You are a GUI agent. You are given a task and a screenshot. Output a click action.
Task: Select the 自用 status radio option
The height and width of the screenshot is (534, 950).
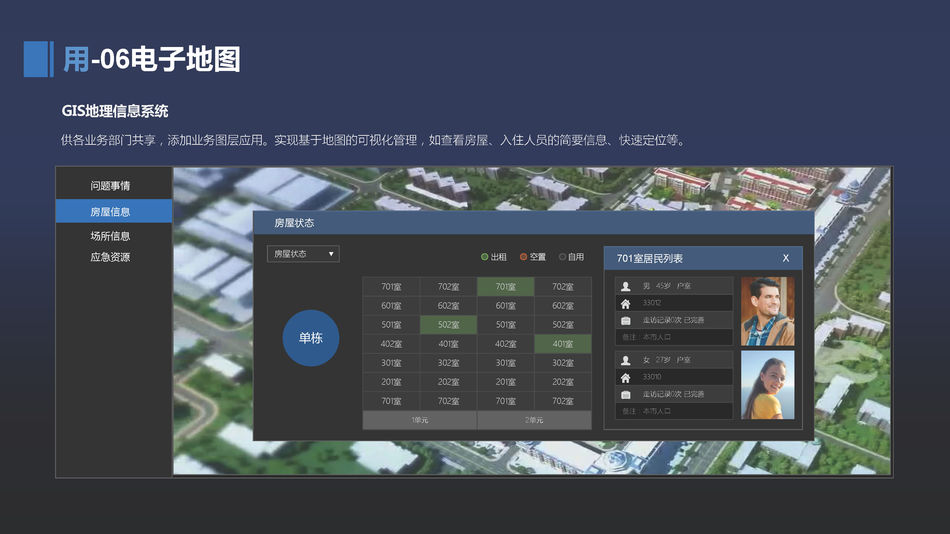pos(562,257)
